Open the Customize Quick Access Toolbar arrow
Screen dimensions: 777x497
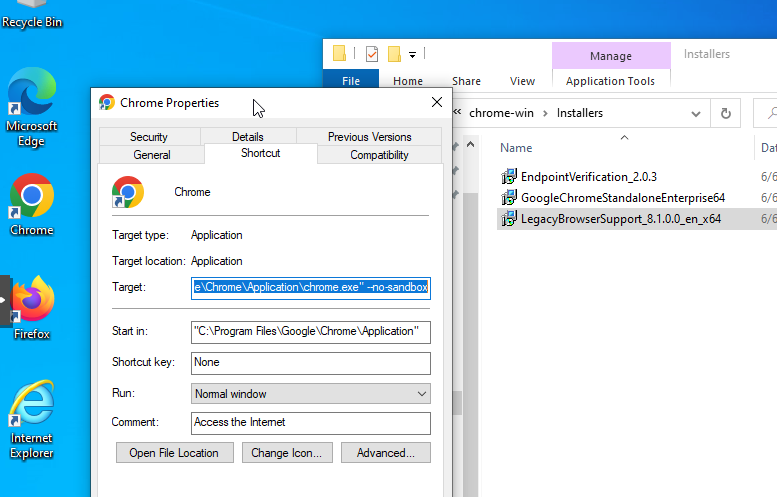click(412, 55)
